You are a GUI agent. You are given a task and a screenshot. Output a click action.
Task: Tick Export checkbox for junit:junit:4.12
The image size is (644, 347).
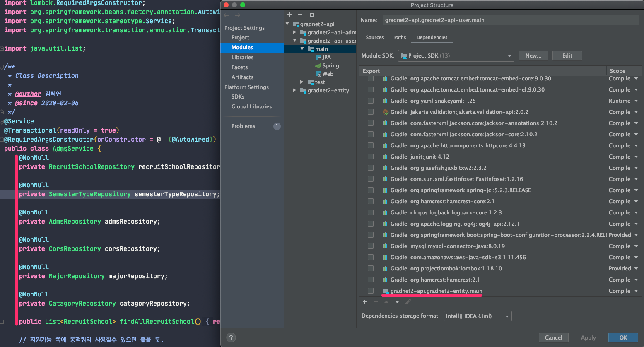[x=371, y=157]
